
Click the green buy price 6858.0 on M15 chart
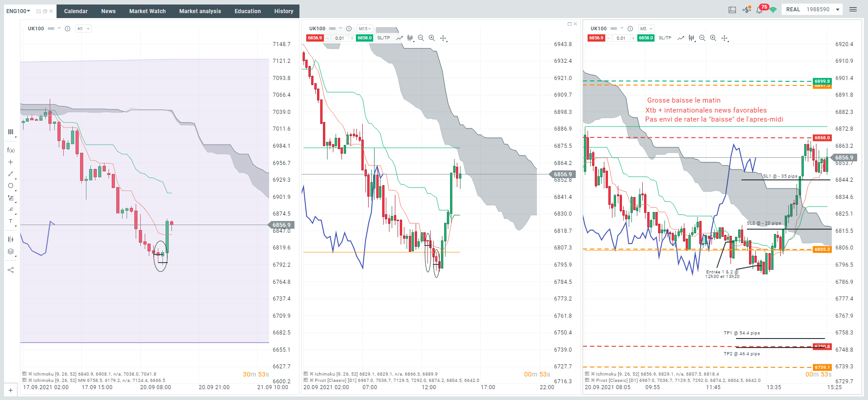click(x=365, y=38)
